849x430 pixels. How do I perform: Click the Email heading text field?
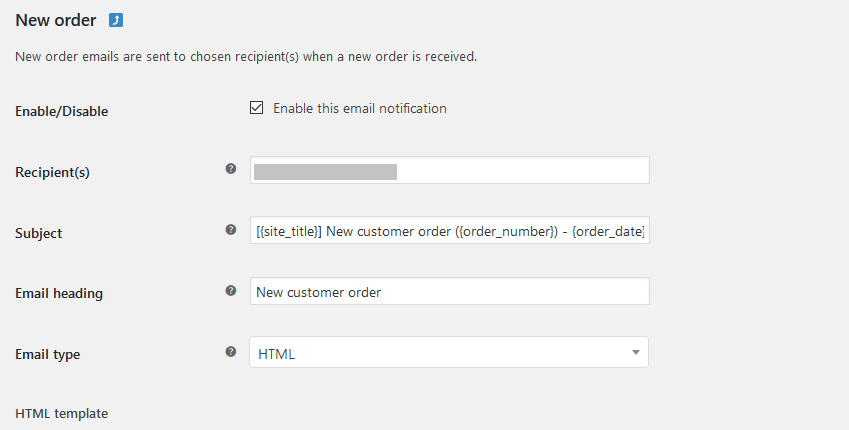449,292
